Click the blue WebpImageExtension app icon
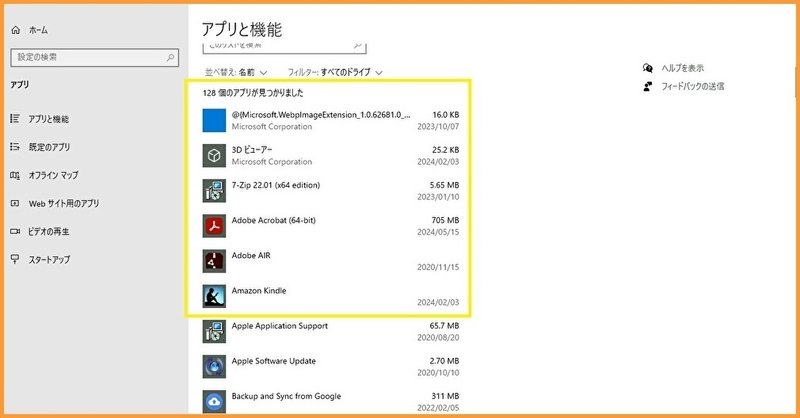 click(x=214, y=120)
